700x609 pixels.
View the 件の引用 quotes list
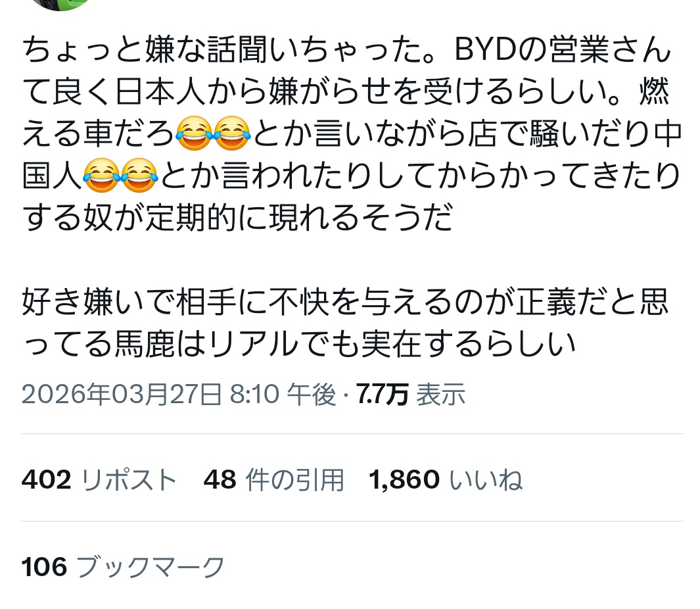294,480
